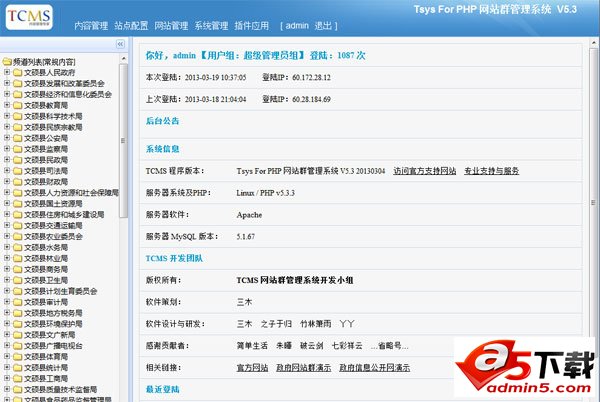Open the 插件应用 menu

pyautogui.click(x=251, y=26)
